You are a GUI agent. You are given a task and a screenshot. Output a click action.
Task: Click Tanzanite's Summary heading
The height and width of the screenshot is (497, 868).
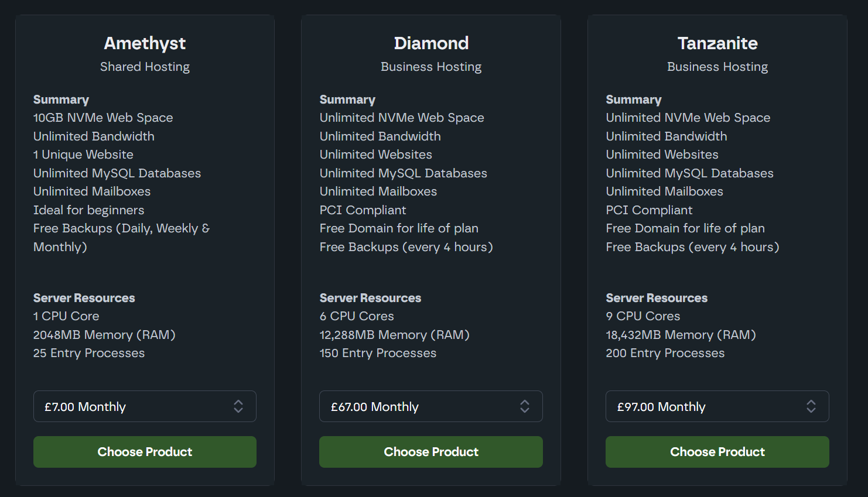633,100
